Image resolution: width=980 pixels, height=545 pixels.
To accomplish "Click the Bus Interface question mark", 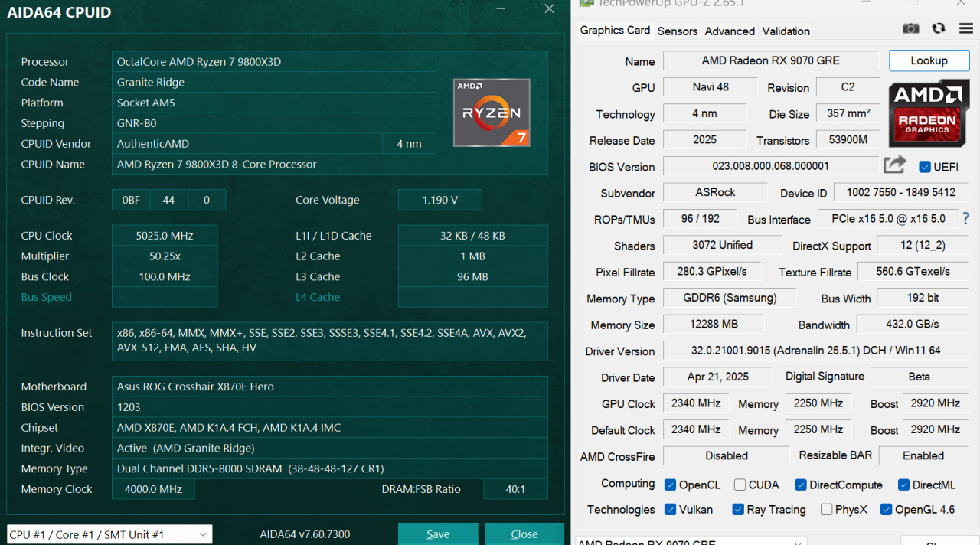I will (966, 218).
